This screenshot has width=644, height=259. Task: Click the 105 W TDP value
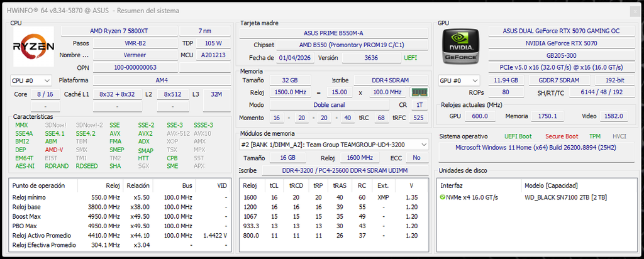214,43
